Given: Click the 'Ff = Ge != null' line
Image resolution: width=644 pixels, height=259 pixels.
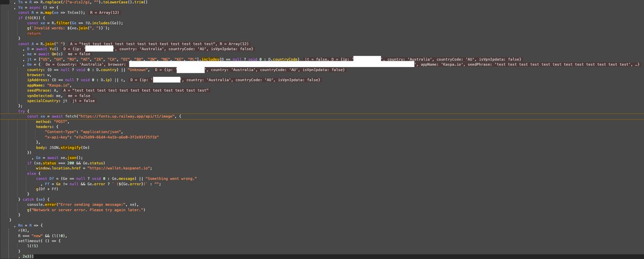Looking at the screenshot, I should [x=100, y=183].
